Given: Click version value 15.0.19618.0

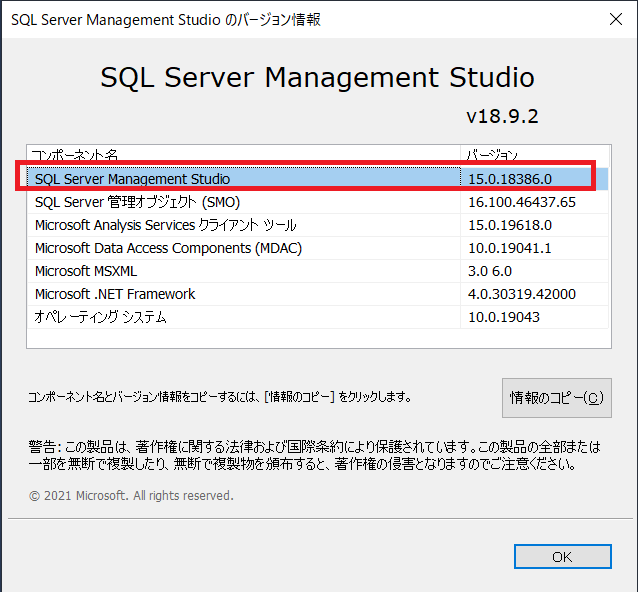Looking at the screenshot, I should point(510,225).
